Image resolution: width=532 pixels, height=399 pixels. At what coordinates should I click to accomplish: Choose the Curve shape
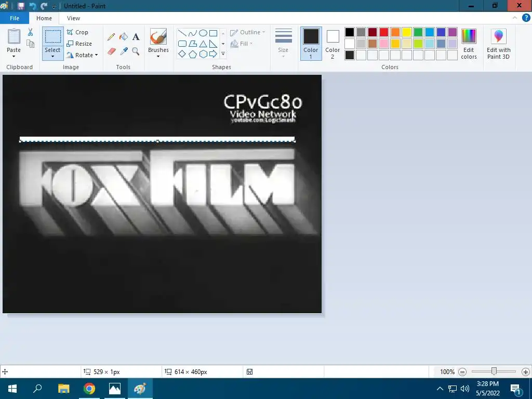pos(193,33)
